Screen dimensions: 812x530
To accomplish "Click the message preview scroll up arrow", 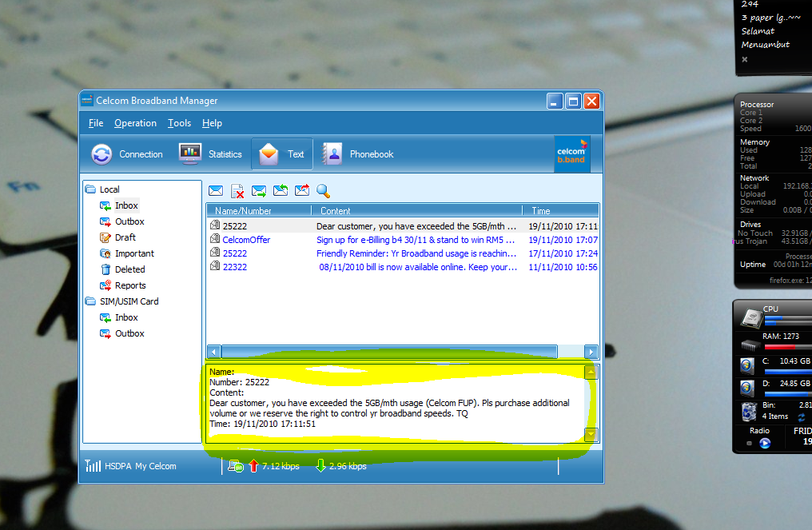I will 591,372.
